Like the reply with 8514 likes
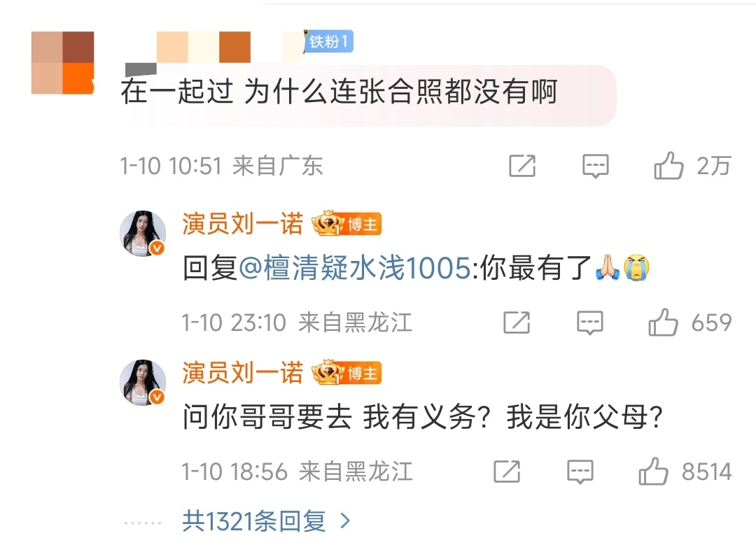The width and height of the screenshot is (756, 559). [x=653, y=471]
